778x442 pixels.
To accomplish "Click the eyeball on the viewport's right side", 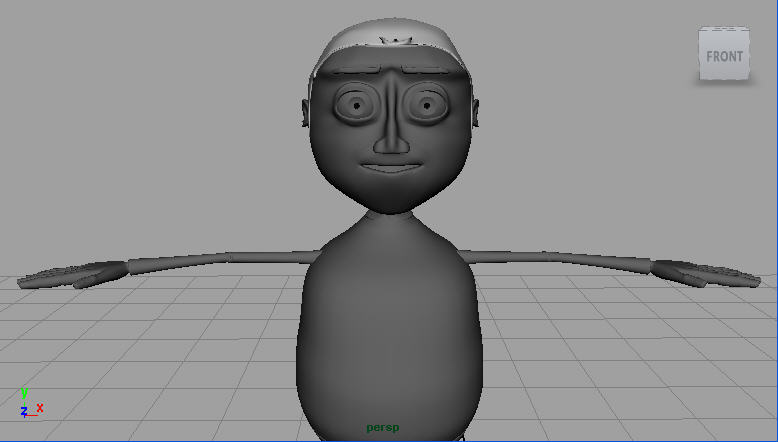I will [426, 105].
